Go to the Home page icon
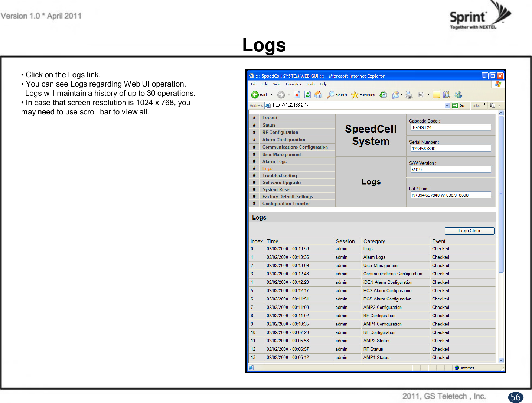This screenshot has height=403, width=532. pyautogui.click(x=318, y=95)
